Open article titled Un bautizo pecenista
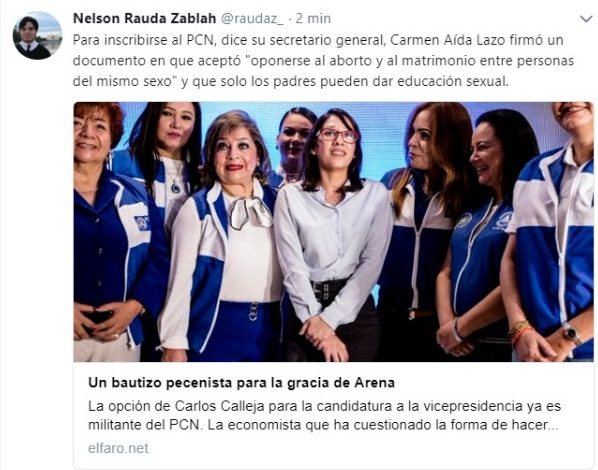The image size is (598, 470). pyautogui.click(x=241, y=383)
